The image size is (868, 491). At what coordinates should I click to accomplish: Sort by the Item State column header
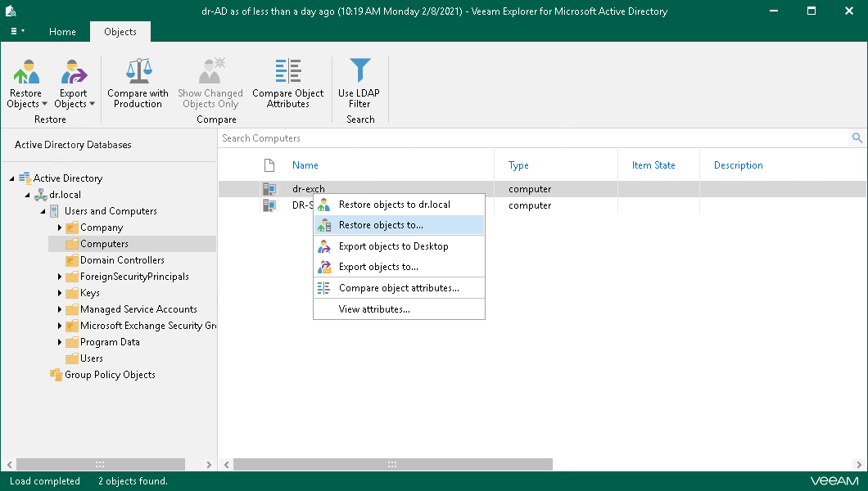point(653,165)
